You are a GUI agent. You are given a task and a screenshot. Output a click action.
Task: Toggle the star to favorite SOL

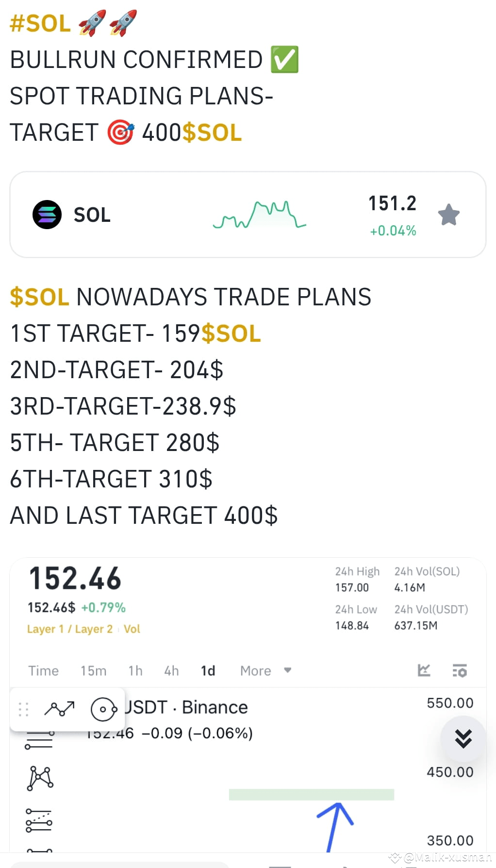click(x=449, y=214)
